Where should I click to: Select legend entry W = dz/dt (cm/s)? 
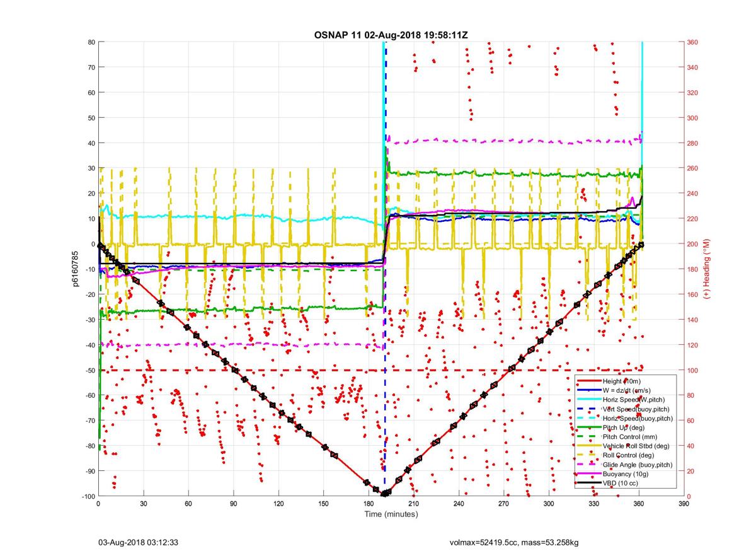tap(628, 391)
